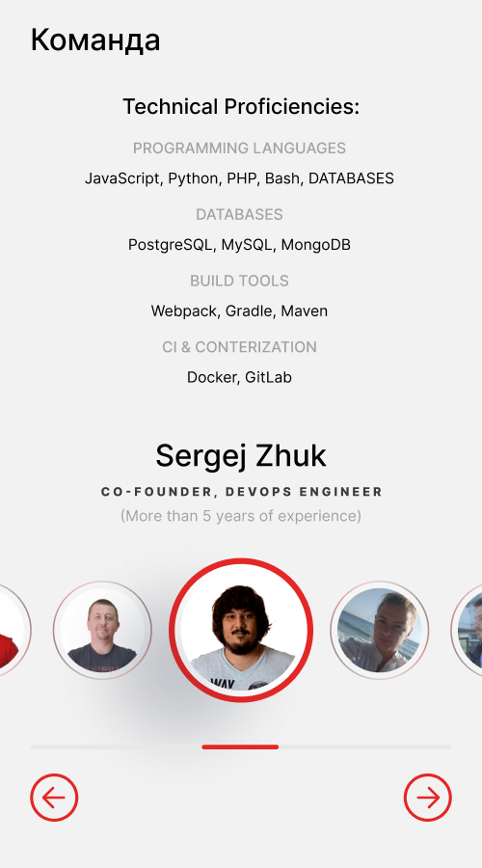Click grey carousel track left of red indicator

pyautogui.click(x=117, y=746)
